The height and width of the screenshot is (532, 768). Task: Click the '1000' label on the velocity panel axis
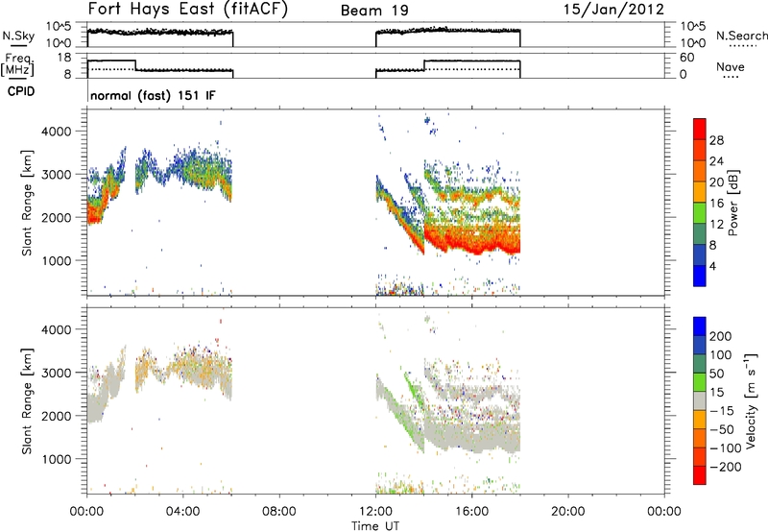point(57,459)
